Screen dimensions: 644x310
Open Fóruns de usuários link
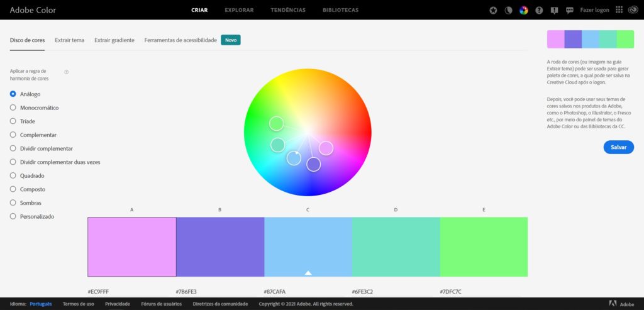click(x=162, y=304)
